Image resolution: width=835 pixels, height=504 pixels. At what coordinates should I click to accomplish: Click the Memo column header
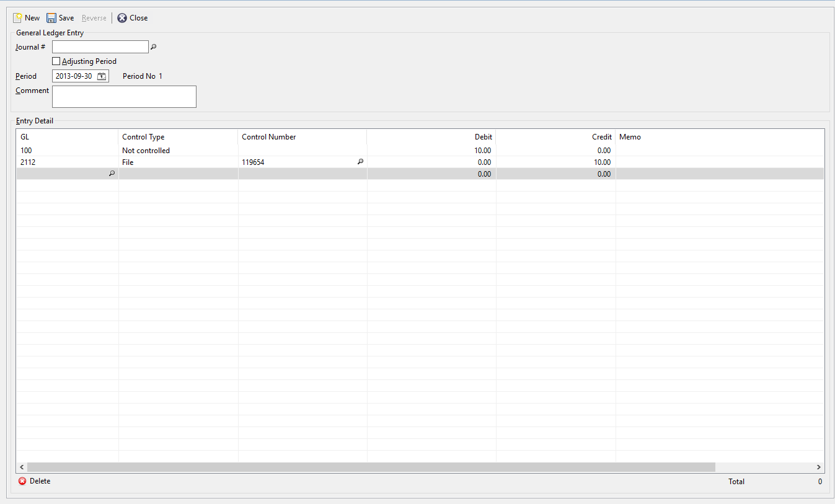pos(720,137)
